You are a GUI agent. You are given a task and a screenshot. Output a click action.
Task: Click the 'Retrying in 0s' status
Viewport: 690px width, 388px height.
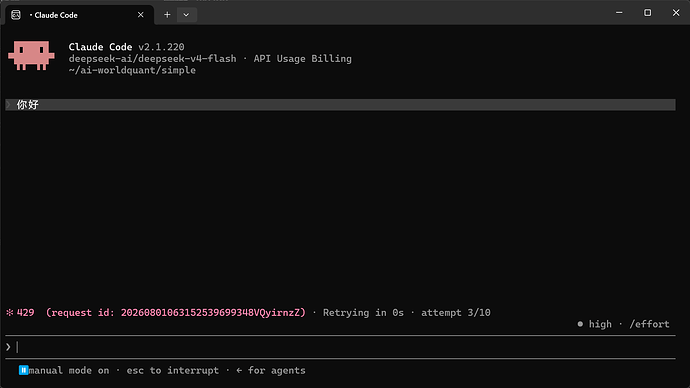(x=363, y=312)
